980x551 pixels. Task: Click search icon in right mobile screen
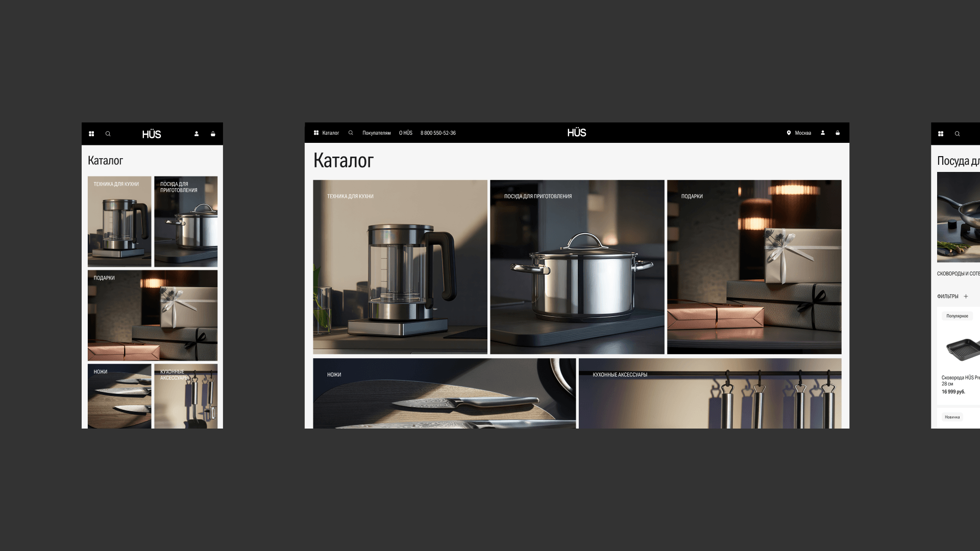(957, 134)
